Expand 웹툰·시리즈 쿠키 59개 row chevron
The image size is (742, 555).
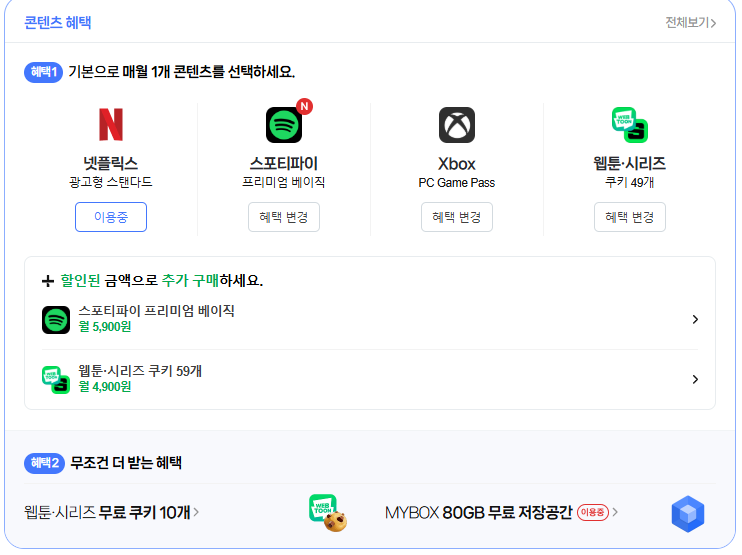click(695, 379)
